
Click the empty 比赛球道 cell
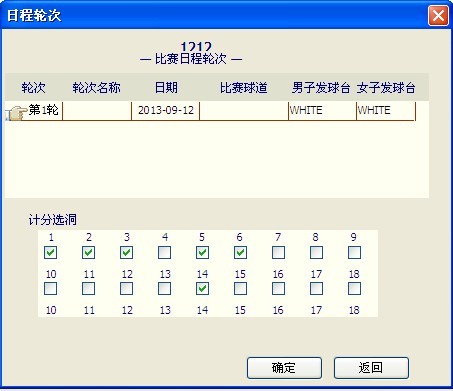(244, 110)
